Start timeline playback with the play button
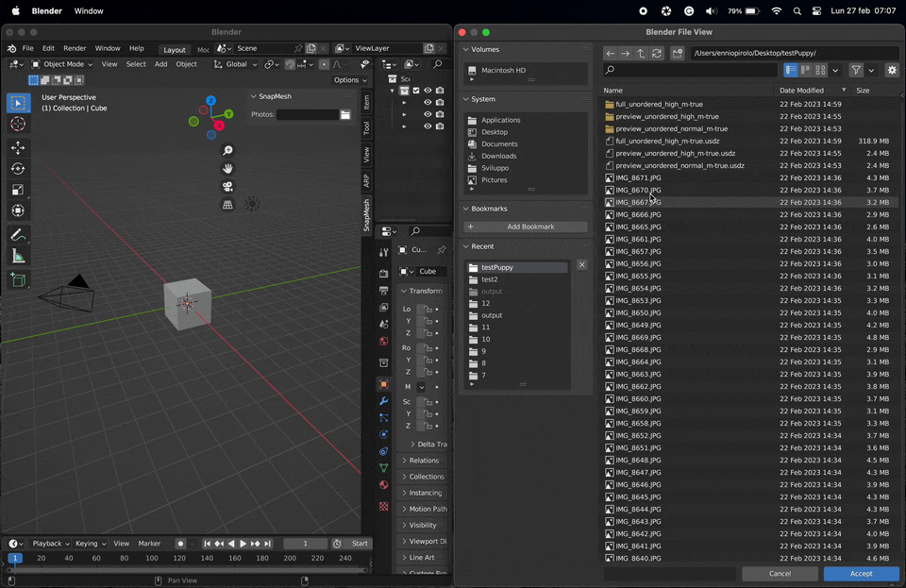Screen dimensions: 906x588 (243, 544)
